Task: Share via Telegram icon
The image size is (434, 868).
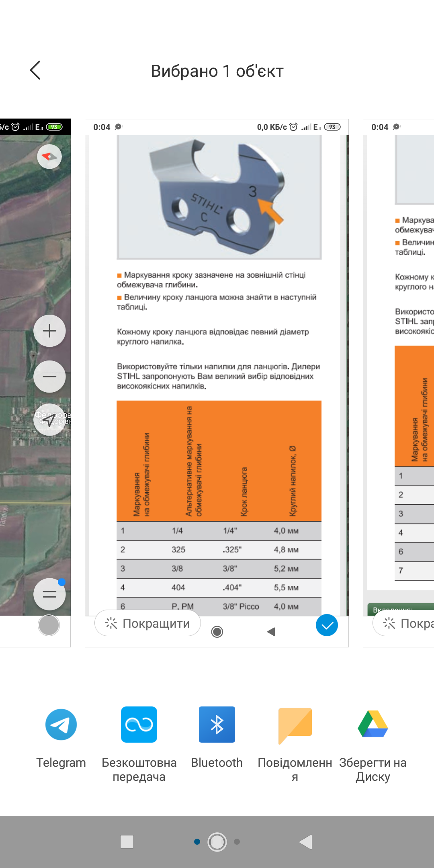Action: [61, 724]
